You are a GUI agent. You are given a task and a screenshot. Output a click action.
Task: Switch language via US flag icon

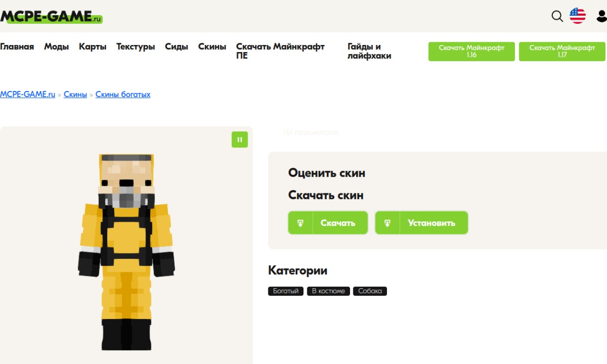(x=577, y=16)
